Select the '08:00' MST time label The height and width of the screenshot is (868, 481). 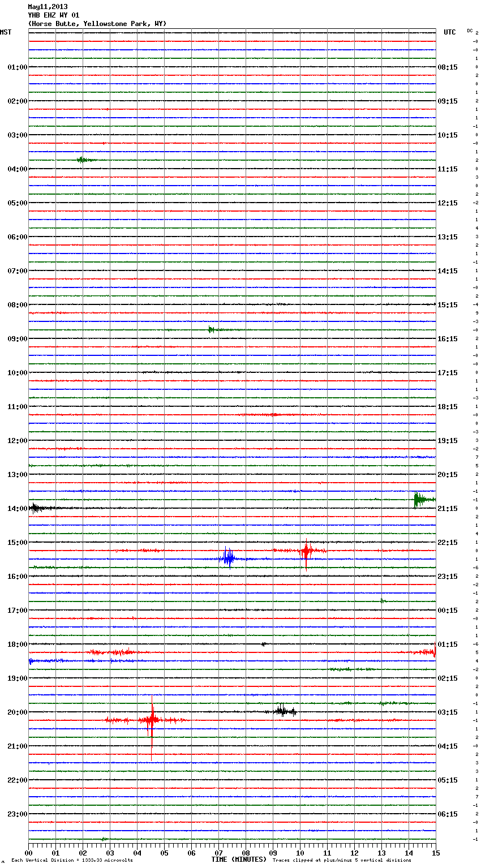click(x=17, y=305)
